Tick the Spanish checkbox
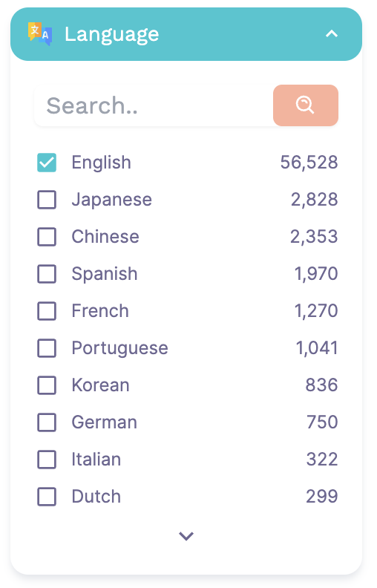 point(47,274)
